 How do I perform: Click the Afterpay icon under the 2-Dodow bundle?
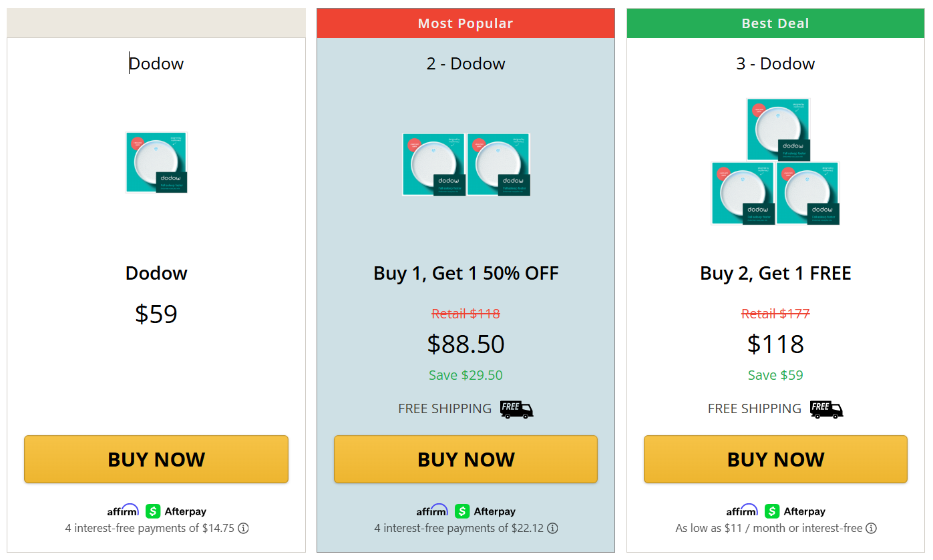point(461,511)
